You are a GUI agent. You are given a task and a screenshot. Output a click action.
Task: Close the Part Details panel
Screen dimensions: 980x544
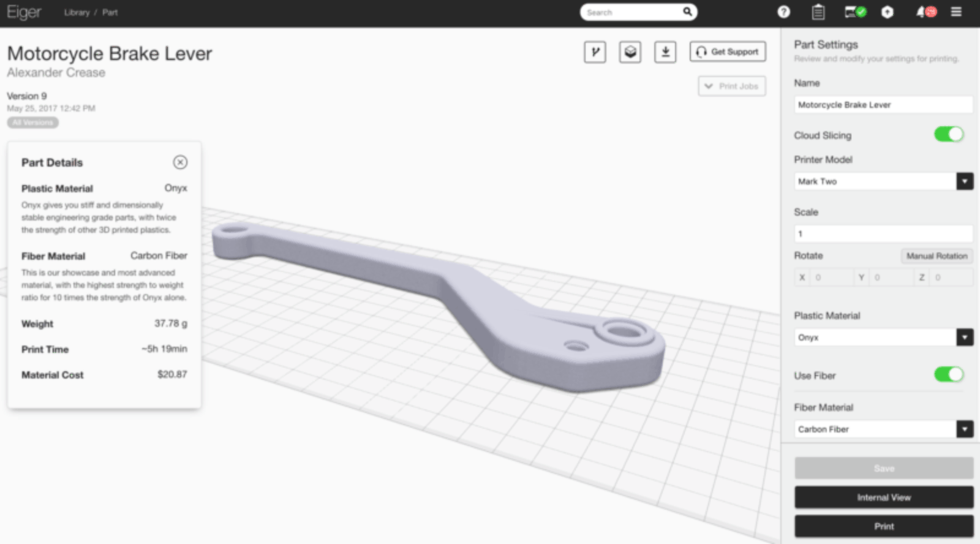[180, 162]
